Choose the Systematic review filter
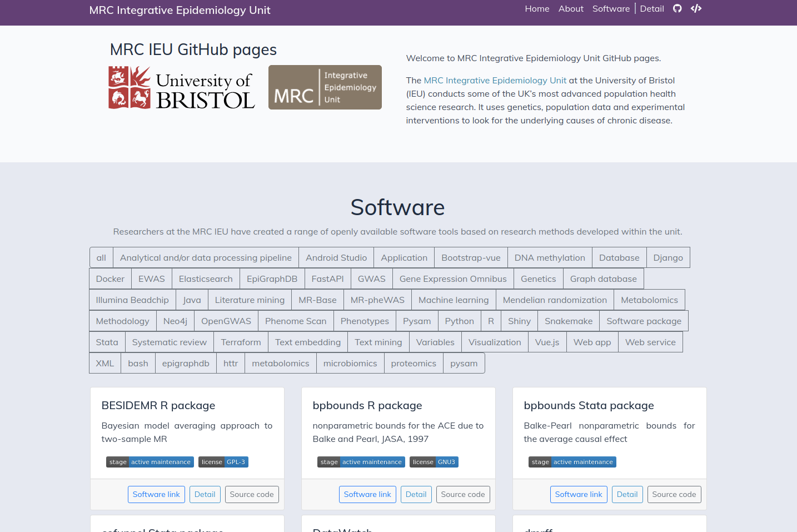The height and width of the screenshot is (532, 797). tap(170, 342)
